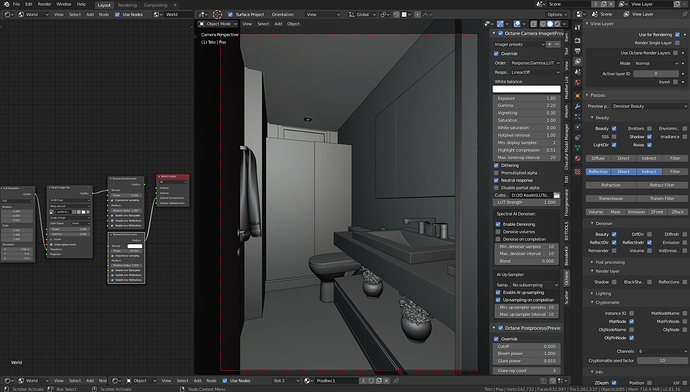This screenshot has width=690, height=392.
Task: Open the View Layer properties tab icon
Action: point(577,61)
